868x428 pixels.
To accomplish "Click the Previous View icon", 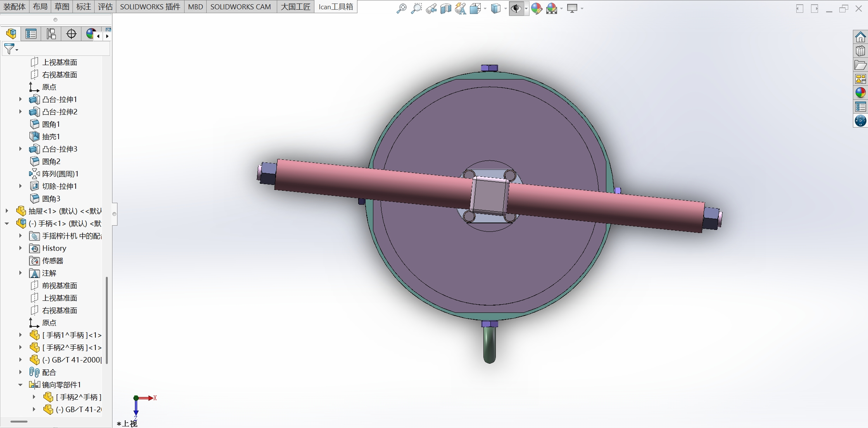I will click(x=431, y=9).
